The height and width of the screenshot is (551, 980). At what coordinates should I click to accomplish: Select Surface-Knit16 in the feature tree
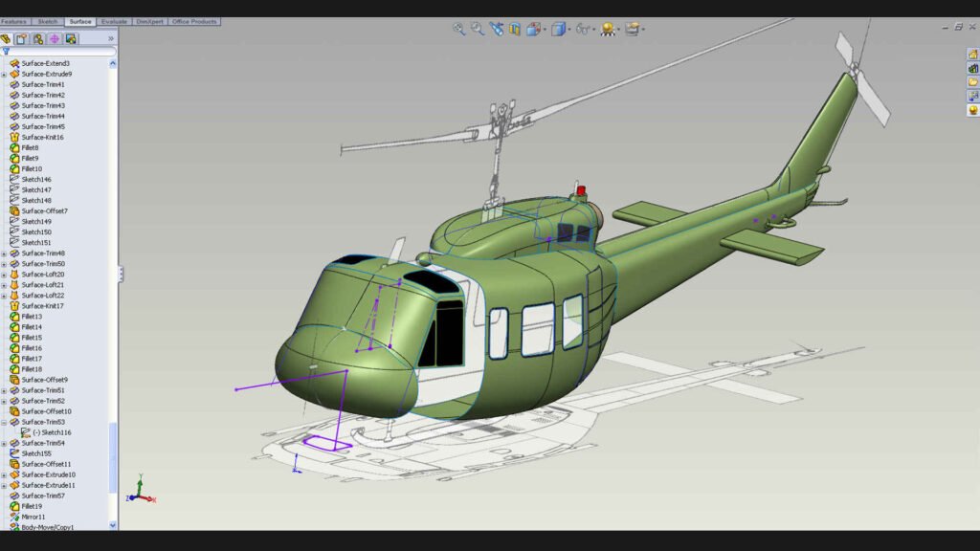click(x=42, y=137)
